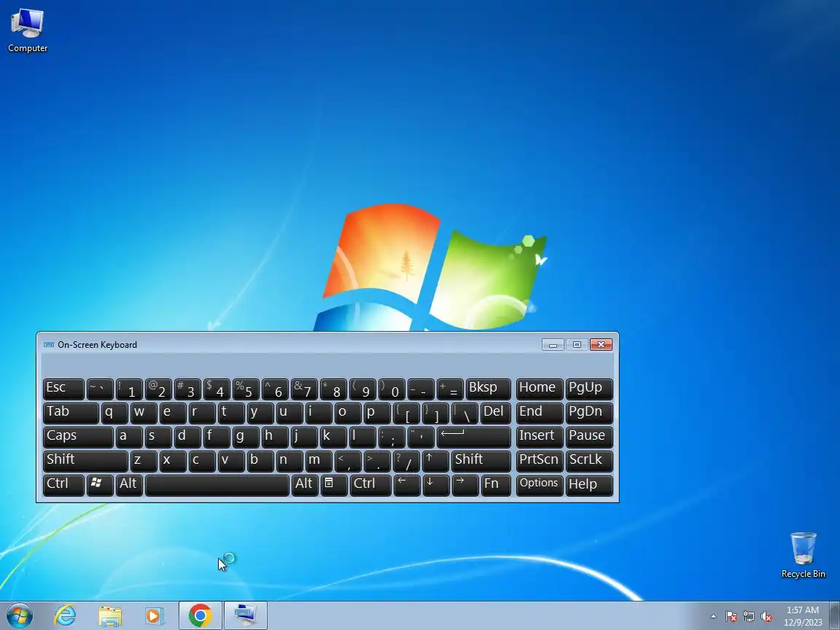840x630 pixels.
Task: Open the network status tray icon
Action: pos(749,617)
